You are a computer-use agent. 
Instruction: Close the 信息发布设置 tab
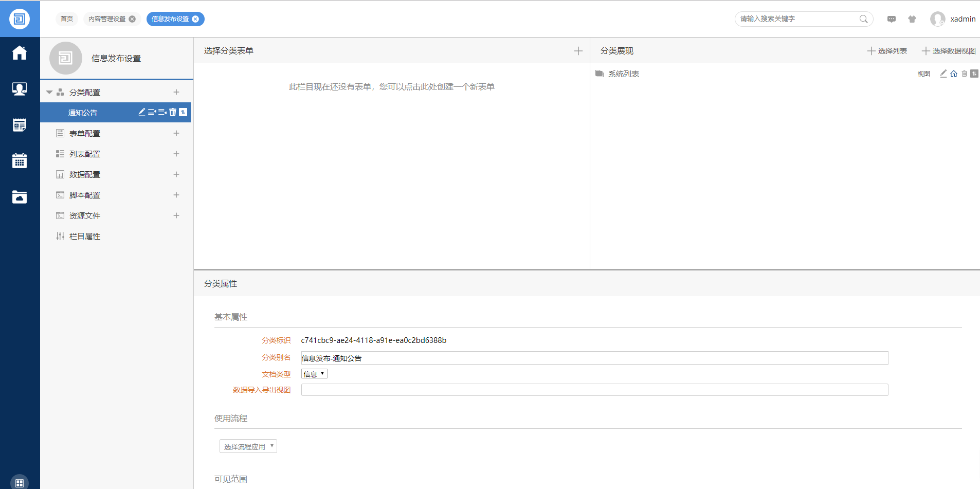coord(195,19)
